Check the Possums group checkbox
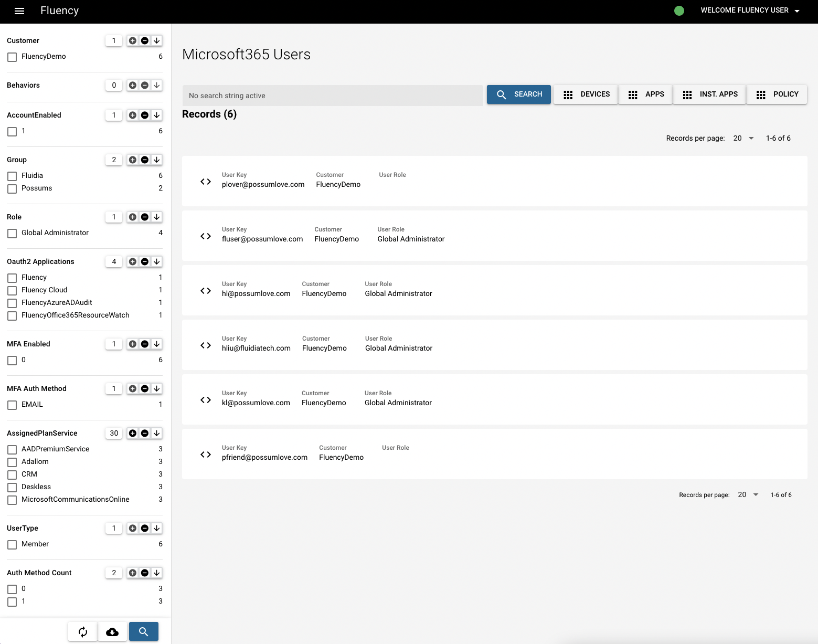 [12, 188]
